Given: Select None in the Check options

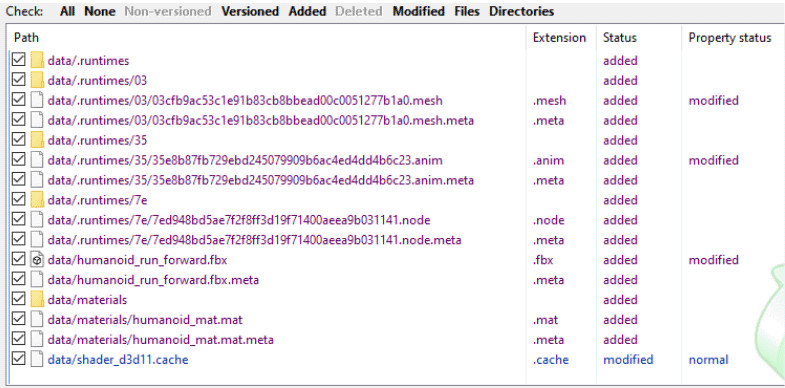Looking at the screenshot, I should (100, 11).
